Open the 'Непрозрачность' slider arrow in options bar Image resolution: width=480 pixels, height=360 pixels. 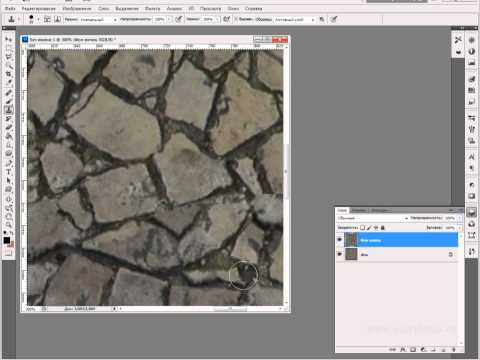[x=169, y=20]
